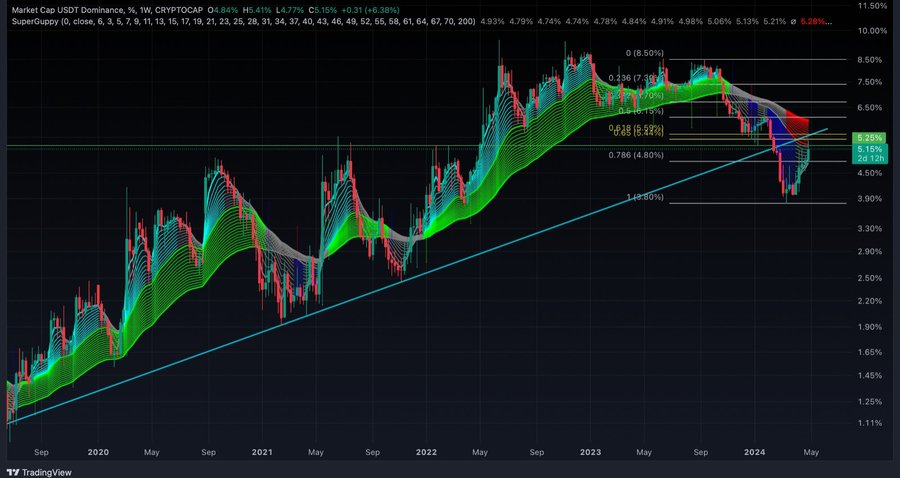900x478 pixels.
Task: Click the 4.93% SuperGuppy value
Action: (x=492, y=21)
